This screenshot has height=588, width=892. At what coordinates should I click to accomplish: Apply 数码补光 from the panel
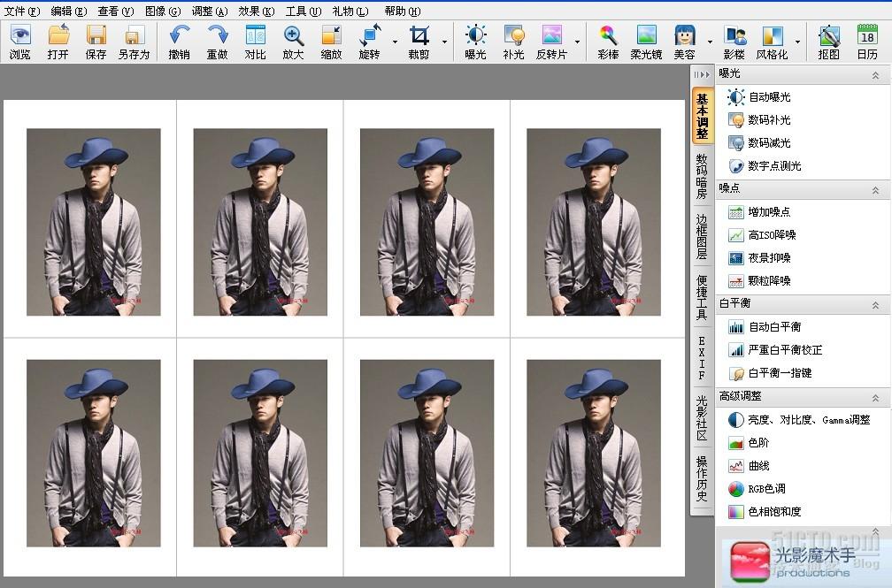(x=759, y=120)
